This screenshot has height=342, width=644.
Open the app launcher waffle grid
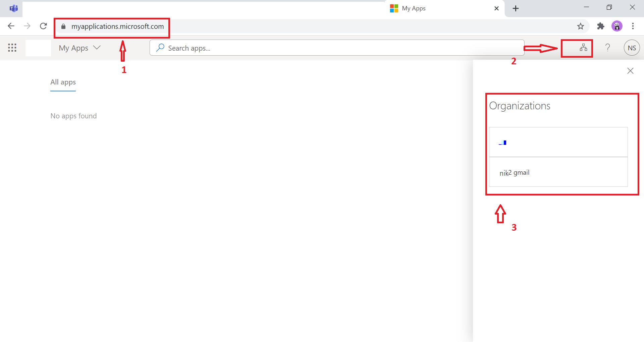pos(12,48)
